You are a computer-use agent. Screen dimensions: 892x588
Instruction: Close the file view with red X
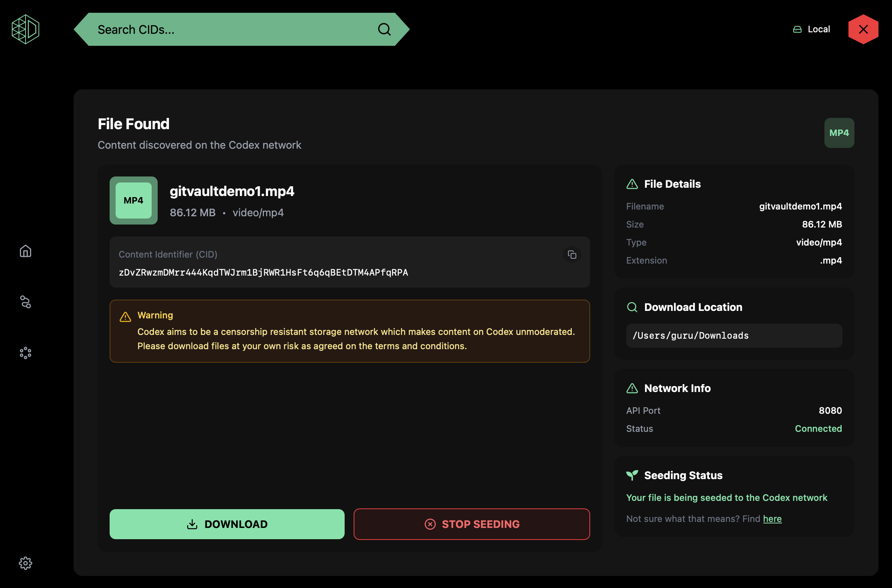click(x=863, y=29)
